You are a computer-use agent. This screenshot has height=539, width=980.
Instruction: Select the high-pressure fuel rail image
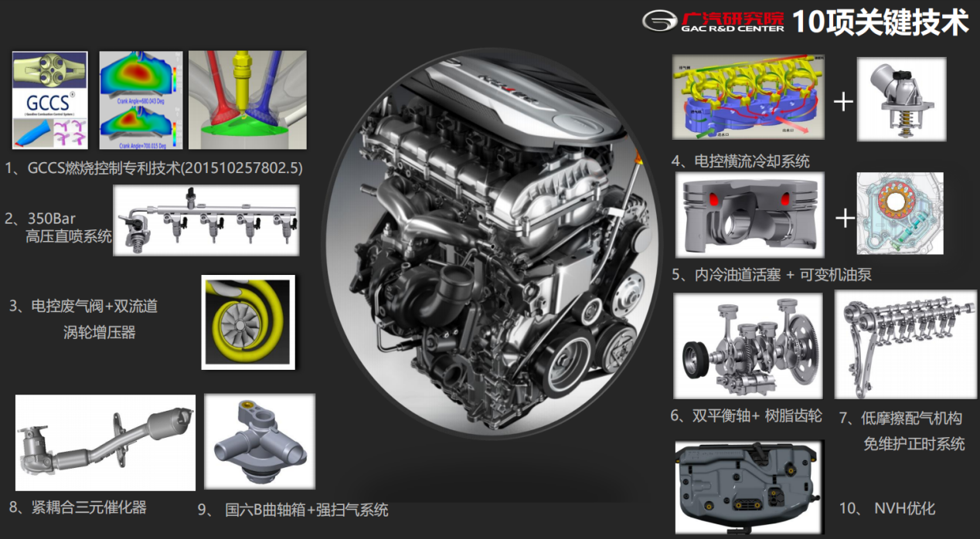206,221
